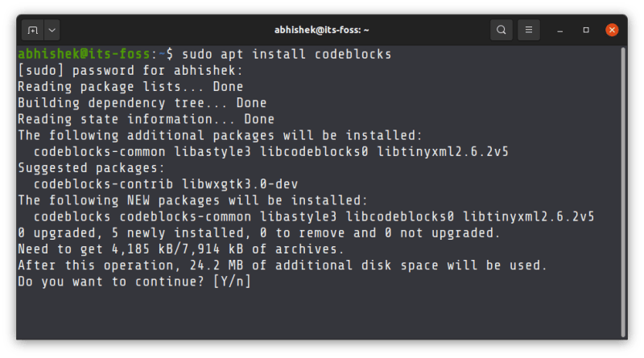Click the [Y/n] confirmation prompt
The height and width of the screenshot is (358, 644).
pos(233,281)
